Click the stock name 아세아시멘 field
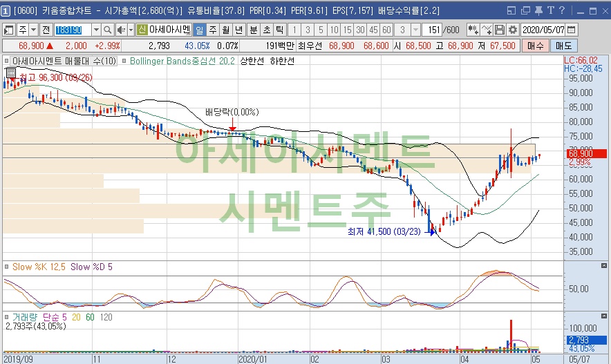The height and width of the screenshot is (364, 611). point(170,30)
